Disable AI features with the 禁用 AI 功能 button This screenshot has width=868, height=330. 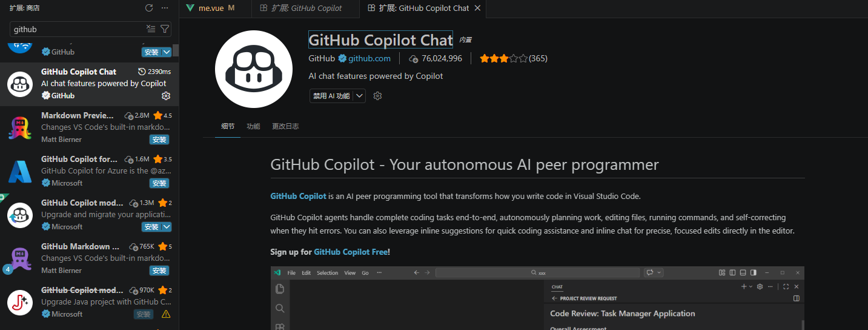tap(331, 96)
